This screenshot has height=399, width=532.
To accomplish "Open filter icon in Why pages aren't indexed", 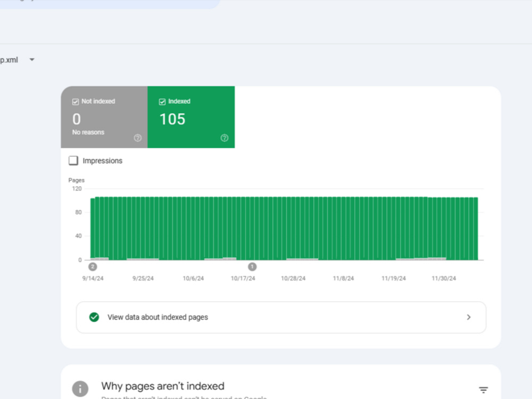I will pos(484,390).
